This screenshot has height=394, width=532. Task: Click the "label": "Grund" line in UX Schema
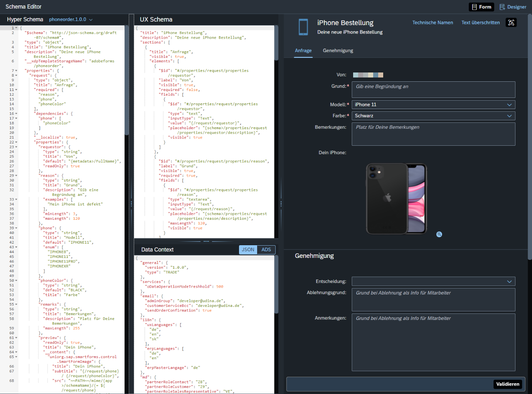[x=178, y=166]
